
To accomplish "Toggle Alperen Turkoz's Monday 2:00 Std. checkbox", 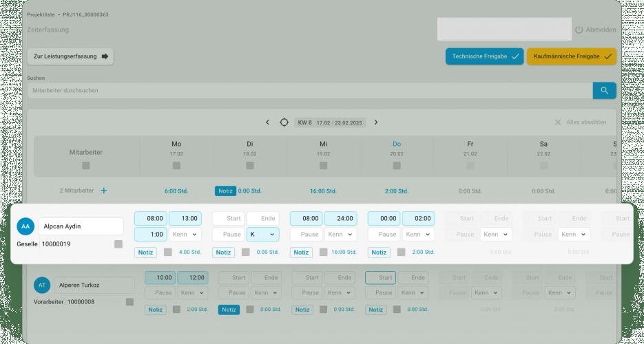I will click(176, 310).
